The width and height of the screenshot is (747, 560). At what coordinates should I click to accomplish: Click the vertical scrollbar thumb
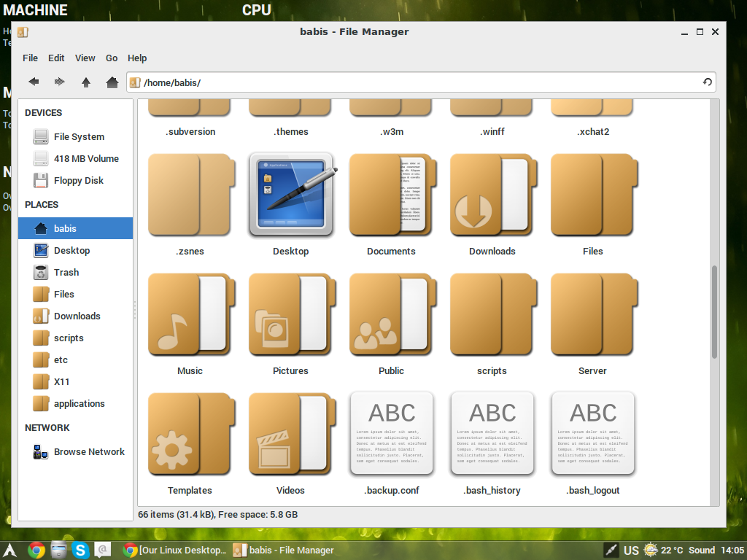click(x=714, y=312)
